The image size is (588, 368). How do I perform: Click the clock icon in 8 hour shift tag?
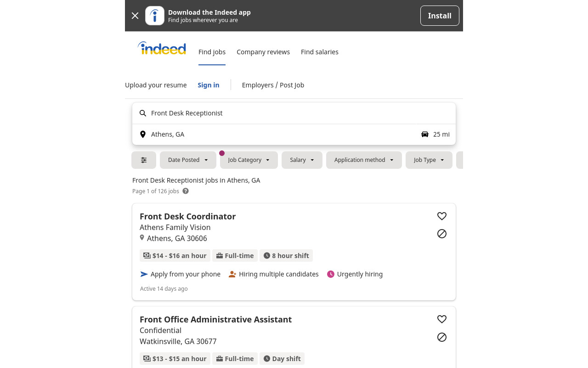point(267,256)
